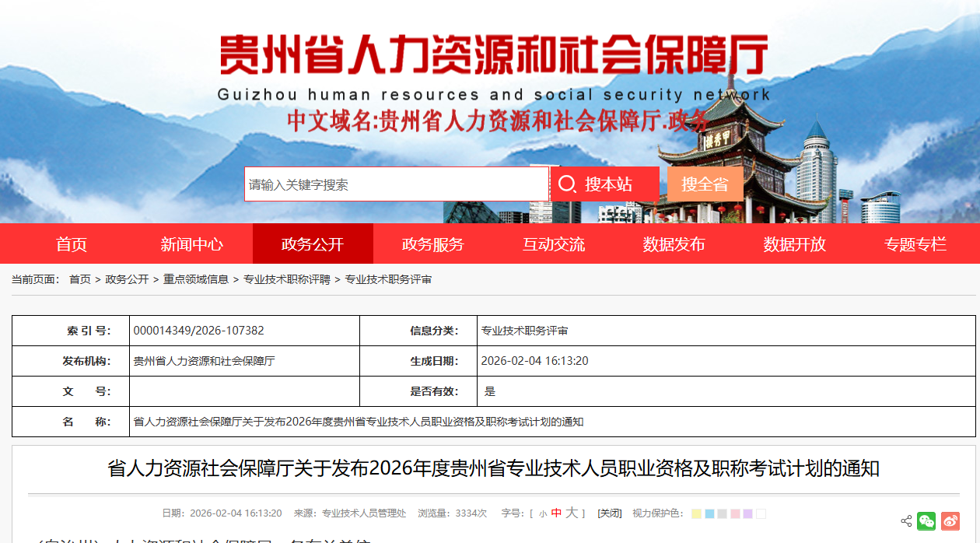Viewport: 980px width, 543px height.
Task: Select the 专题专栏 navigation item
Action: (915, 244)
